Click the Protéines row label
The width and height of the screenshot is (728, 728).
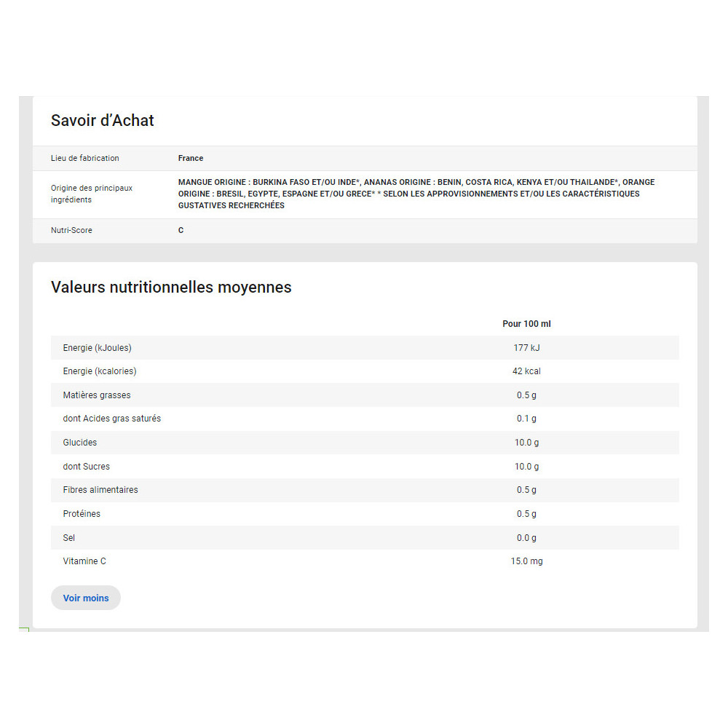(82, 514)
